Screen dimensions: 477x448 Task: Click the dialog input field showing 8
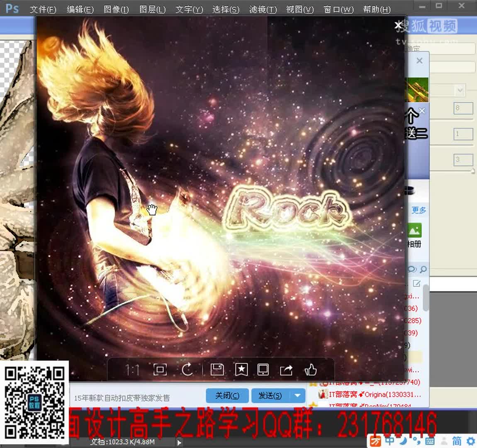[463, 108]
